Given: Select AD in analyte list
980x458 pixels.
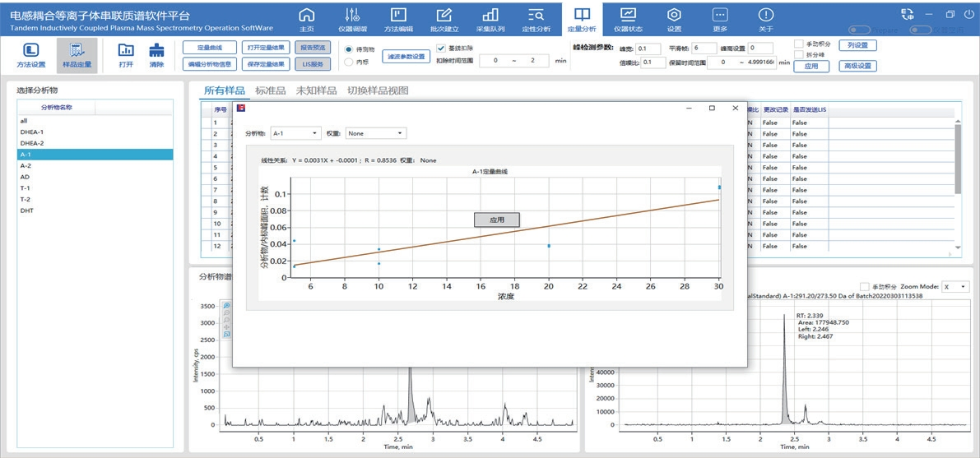Looking at the screenshot, I should (95, 177).
